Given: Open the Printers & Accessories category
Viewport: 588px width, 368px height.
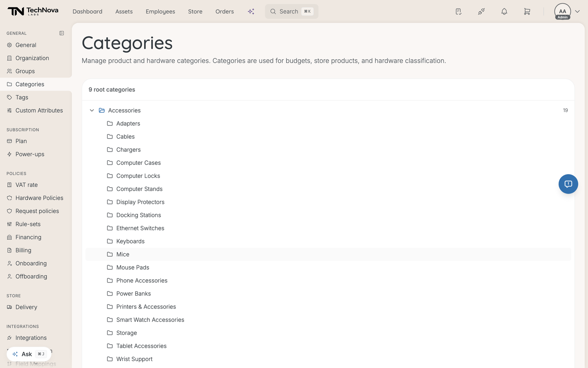Looking at the screenshot, I should [x=328, y=307].
